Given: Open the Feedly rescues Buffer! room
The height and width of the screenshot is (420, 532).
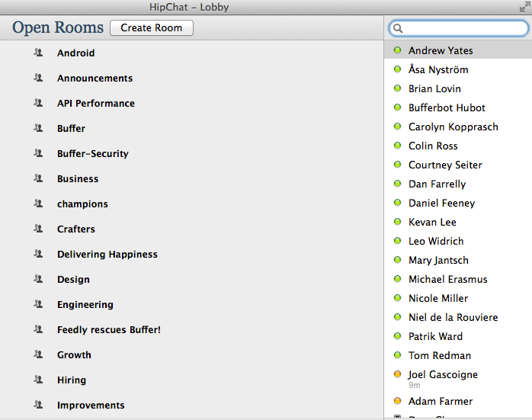Looking at the screenshot, I should click(x=109, y=330).
